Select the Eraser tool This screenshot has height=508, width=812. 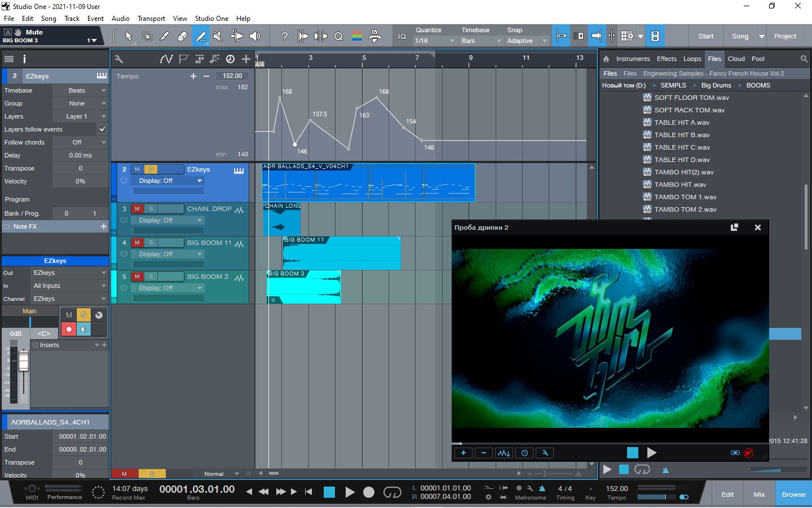(183, 37)
